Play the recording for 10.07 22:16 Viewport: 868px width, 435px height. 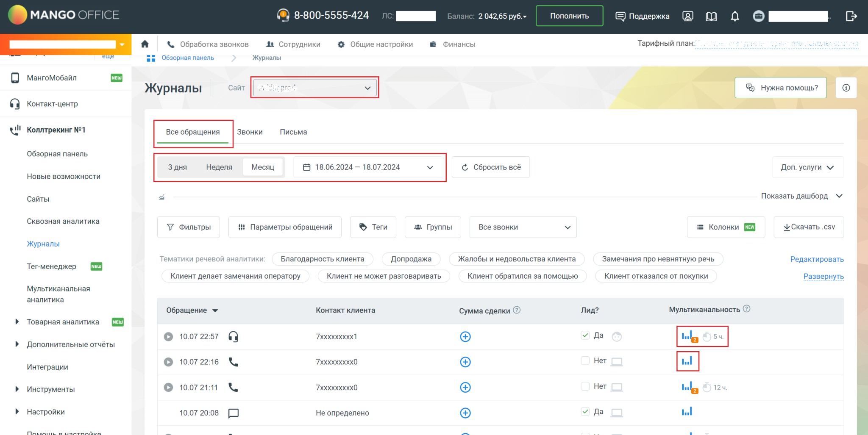168,362
